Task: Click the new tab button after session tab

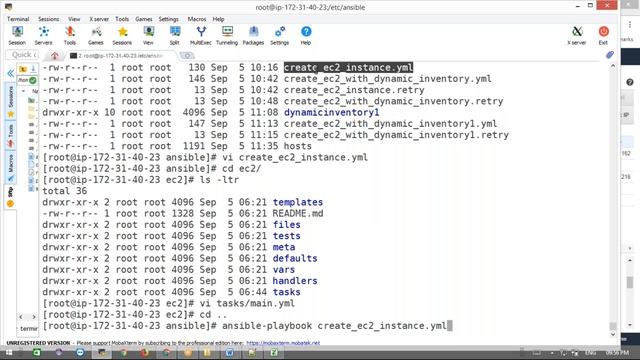Action: (187, 56)
